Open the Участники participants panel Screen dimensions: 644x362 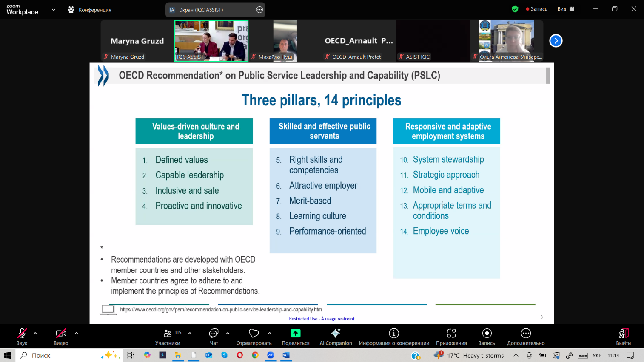168,337
